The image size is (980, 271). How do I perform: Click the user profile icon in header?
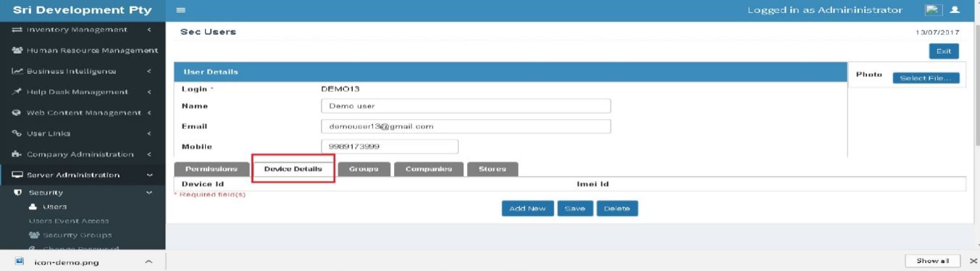click(x=954, y=10)
